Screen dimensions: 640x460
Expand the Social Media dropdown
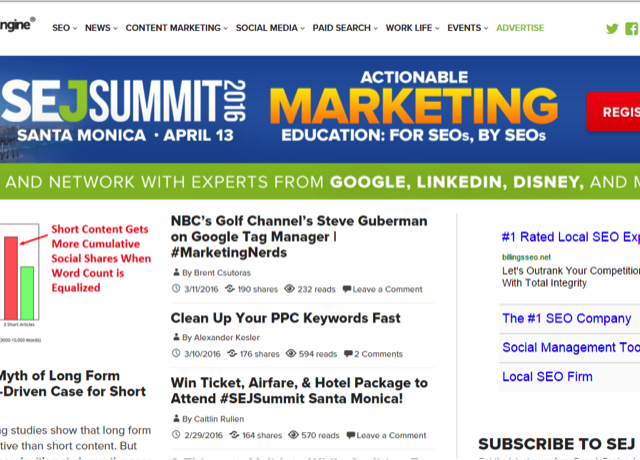[270, 28]
